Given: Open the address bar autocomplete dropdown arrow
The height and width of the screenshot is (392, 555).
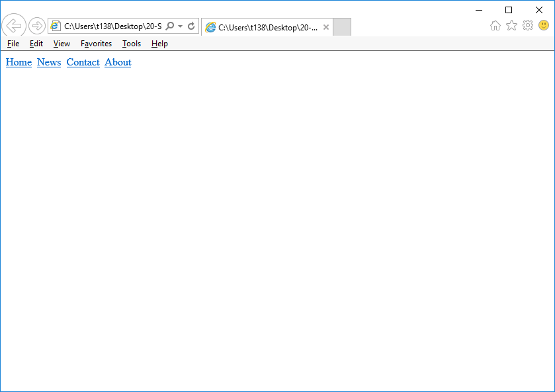Looking at the screenshot, I should point(181,25).
